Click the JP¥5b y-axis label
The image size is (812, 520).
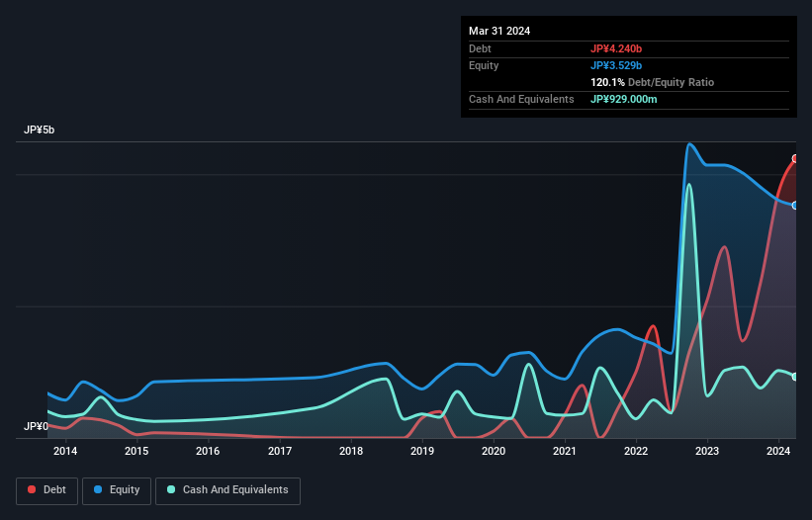pos(39,130)
